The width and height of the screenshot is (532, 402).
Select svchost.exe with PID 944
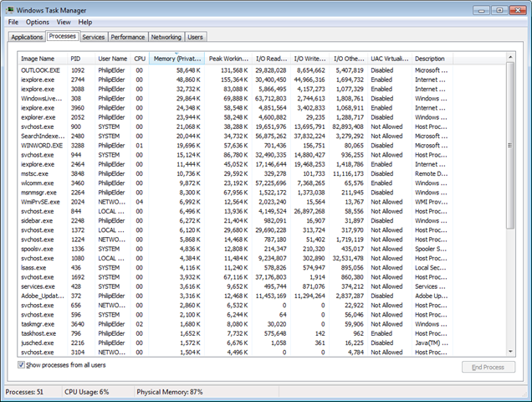[x=234, y=155]
